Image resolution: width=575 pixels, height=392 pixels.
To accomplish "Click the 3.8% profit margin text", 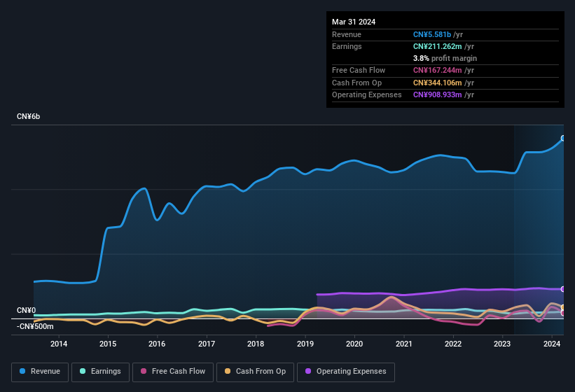I will 445,58.
